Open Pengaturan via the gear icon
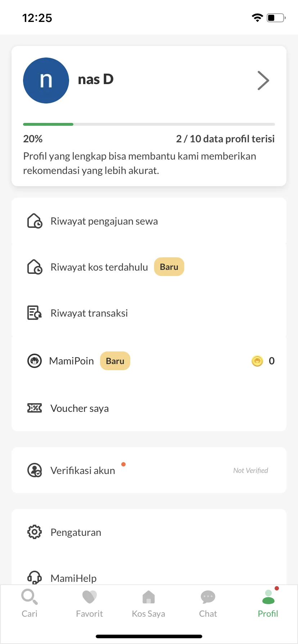Viewport: 298px width, 644px height. click(x=35, y=532)
